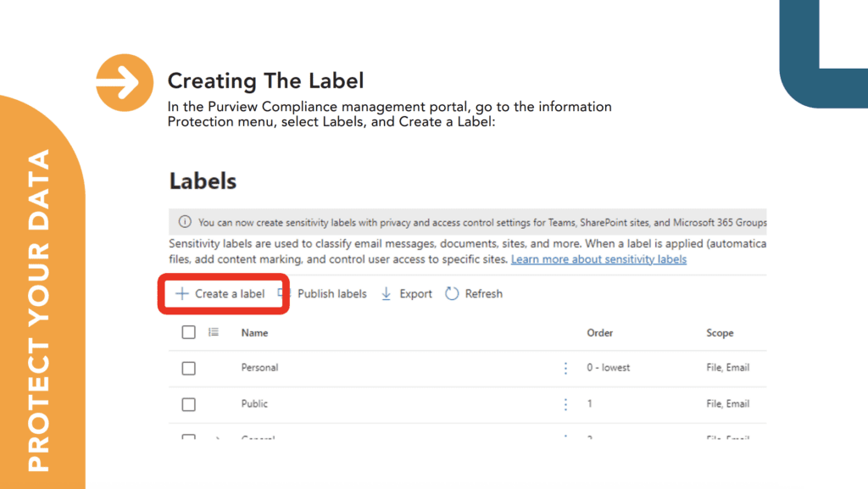Click the Export download arrow icon
The image size is (868, 489).
(387, 294)
